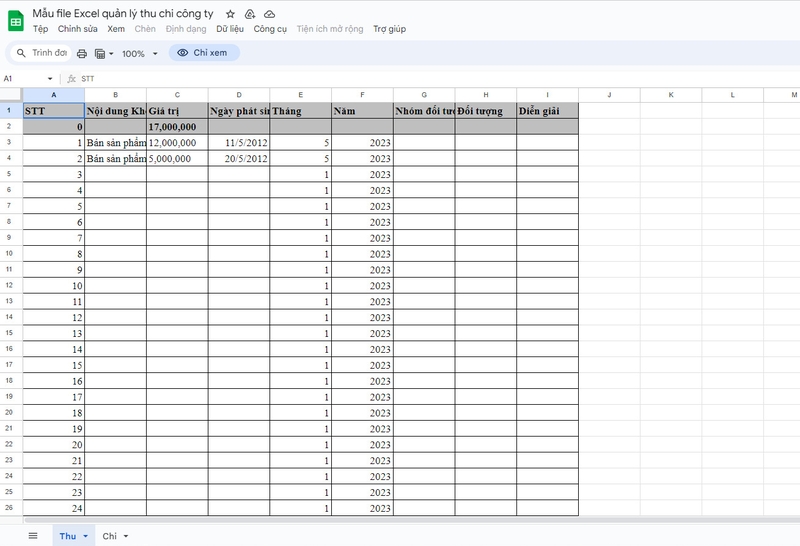Open the Chi sheet tab menu arrow
The width and height of the screenshot is (800, 546).
[x=126, y=536]
